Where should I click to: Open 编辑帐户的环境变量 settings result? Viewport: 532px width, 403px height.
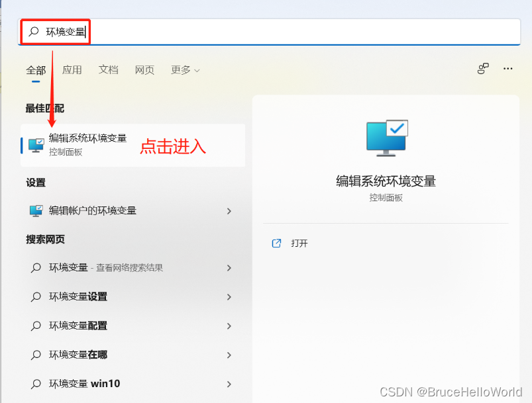point(133,211)
